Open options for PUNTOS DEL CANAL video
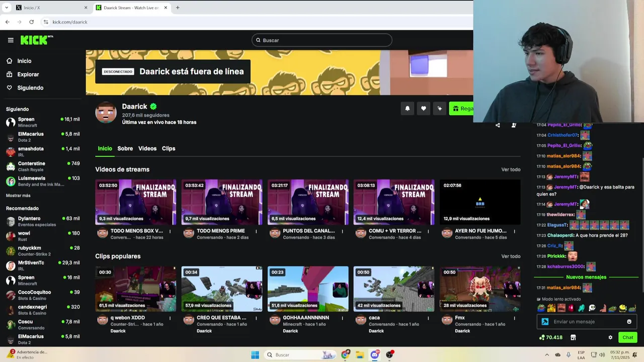Viewport: 644px width, 362px height. pos(342,231)
